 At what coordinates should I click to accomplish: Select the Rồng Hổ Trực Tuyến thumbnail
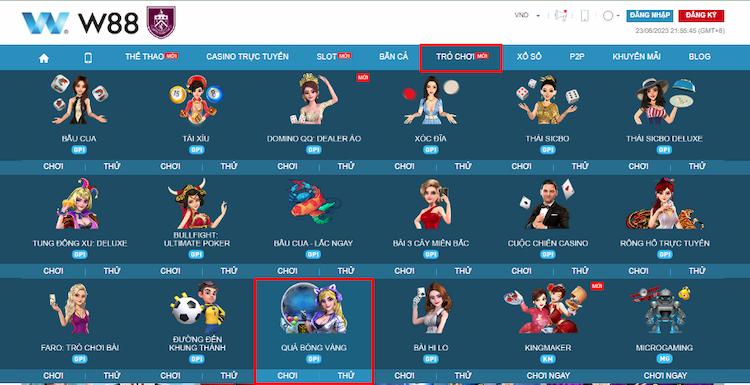(665, 204)
